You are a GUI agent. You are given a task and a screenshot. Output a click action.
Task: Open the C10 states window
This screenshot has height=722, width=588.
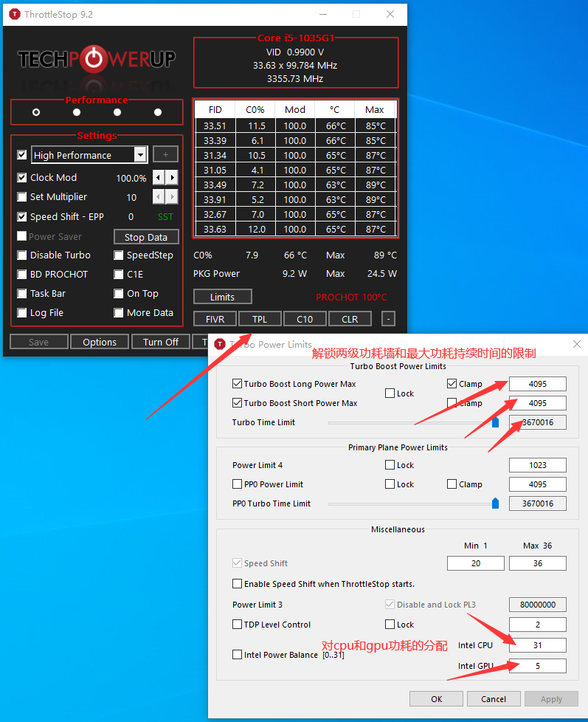(305, 319)
